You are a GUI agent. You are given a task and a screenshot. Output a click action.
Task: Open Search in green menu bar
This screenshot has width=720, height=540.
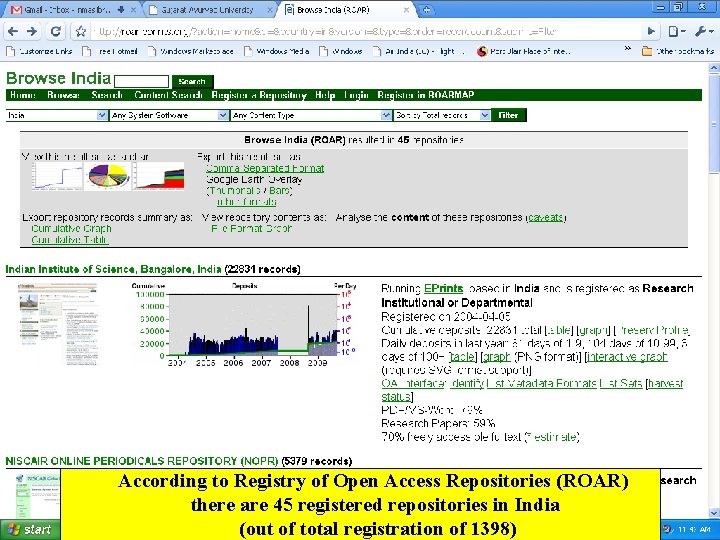click(107, 95)
